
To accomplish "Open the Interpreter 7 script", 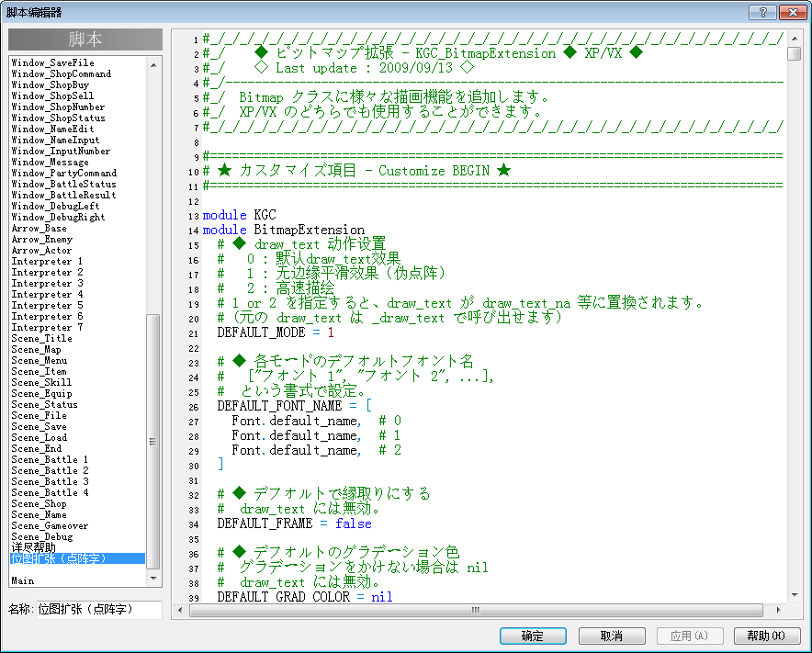I will pos(47,327).
